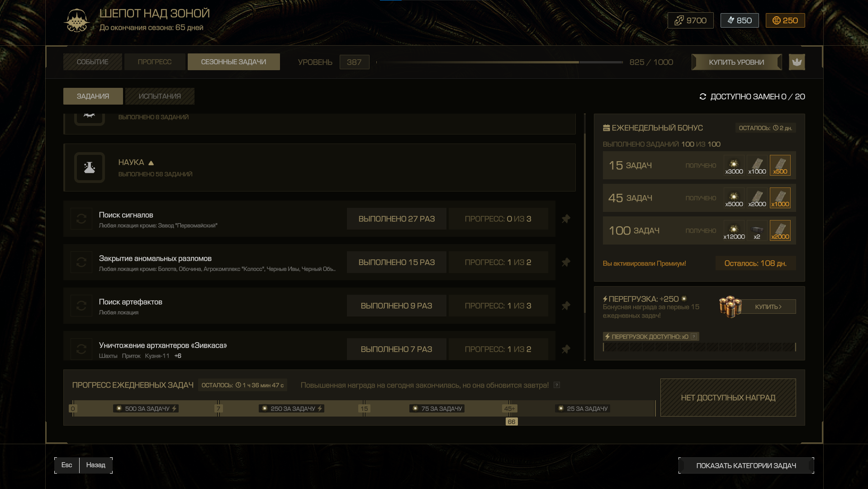Go back with the 'Назад' button

[96, 465]
